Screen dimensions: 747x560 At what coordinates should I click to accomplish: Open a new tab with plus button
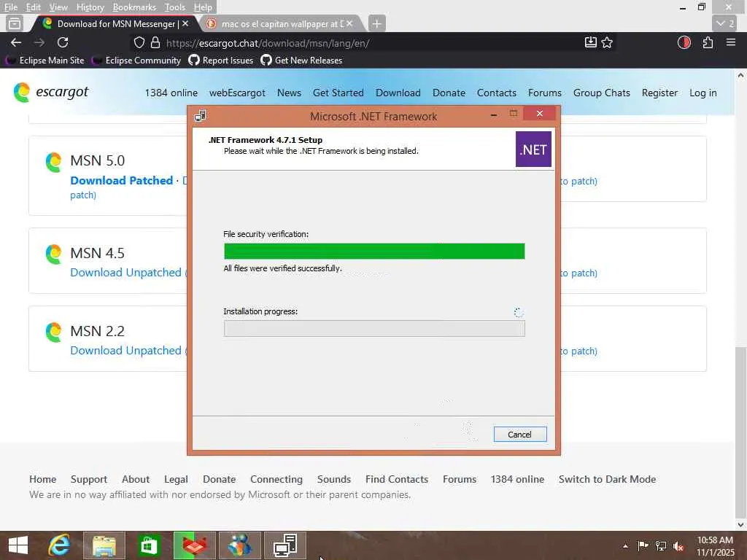click(x=376, y=23)
